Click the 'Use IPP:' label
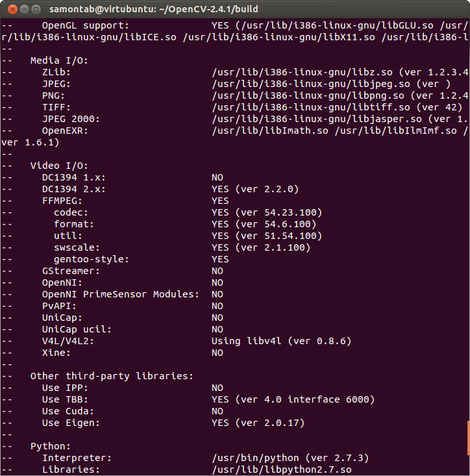Image resolution: width=470 pixels, height=476 pixels. point(65,388)
